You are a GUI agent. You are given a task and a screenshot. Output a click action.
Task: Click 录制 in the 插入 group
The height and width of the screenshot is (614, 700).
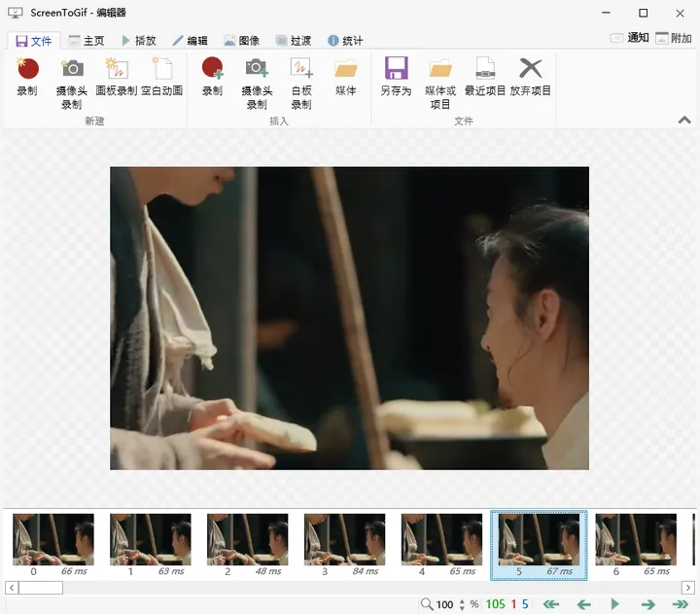213,77
